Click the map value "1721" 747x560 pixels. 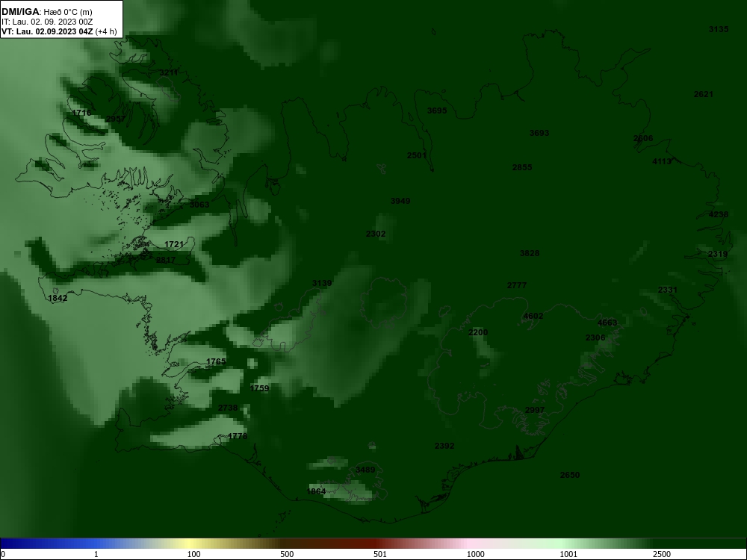click(x=174, y=244)
